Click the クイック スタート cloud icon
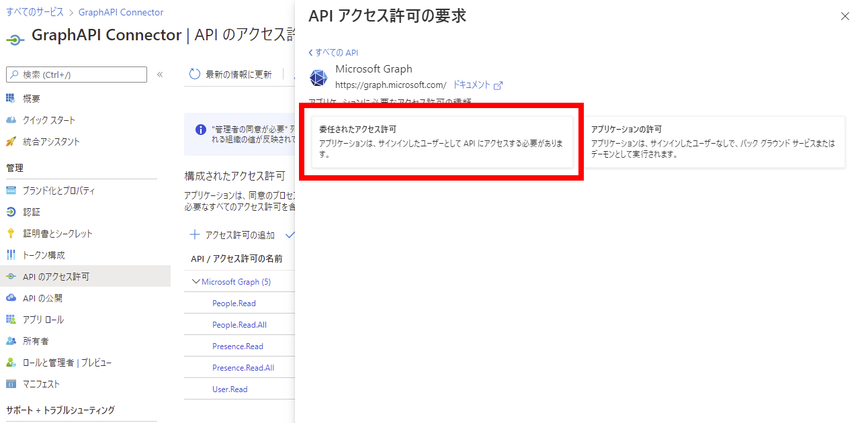The height and width of the screenshot is (423, 868). [x=11, y=120]
